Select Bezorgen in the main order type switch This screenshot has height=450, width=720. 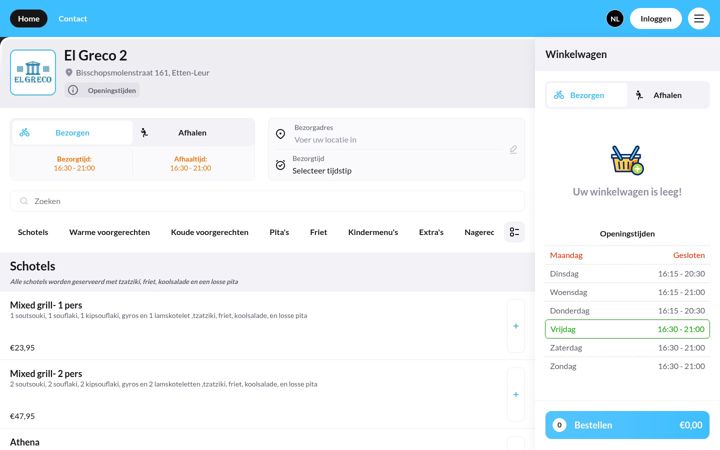tap(72, 133)
